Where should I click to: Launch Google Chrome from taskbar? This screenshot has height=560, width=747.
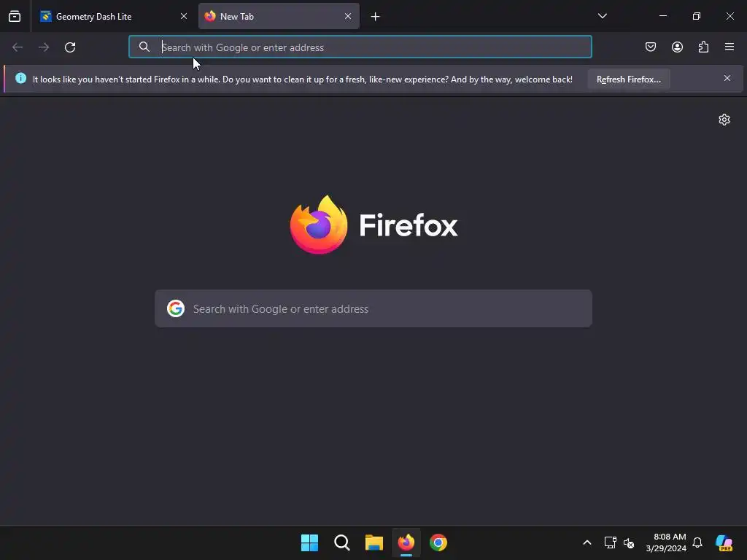coord(438,542)
